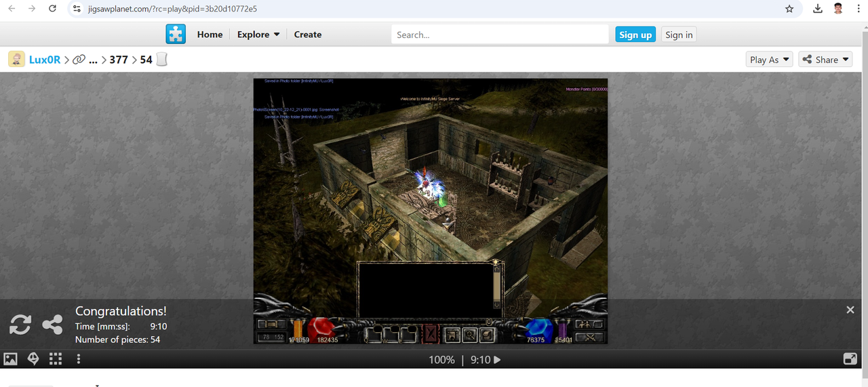Toggle the ghost image icon

pyautogui.click(x=33, y=359)
